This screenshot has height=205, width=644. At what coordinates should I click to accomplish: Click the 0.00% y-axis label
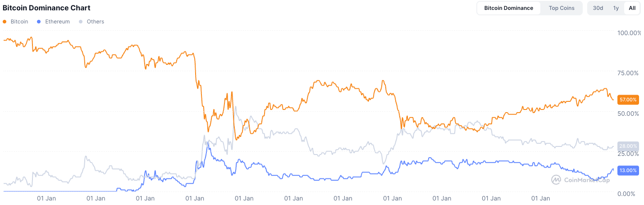[x=628, y=194]
